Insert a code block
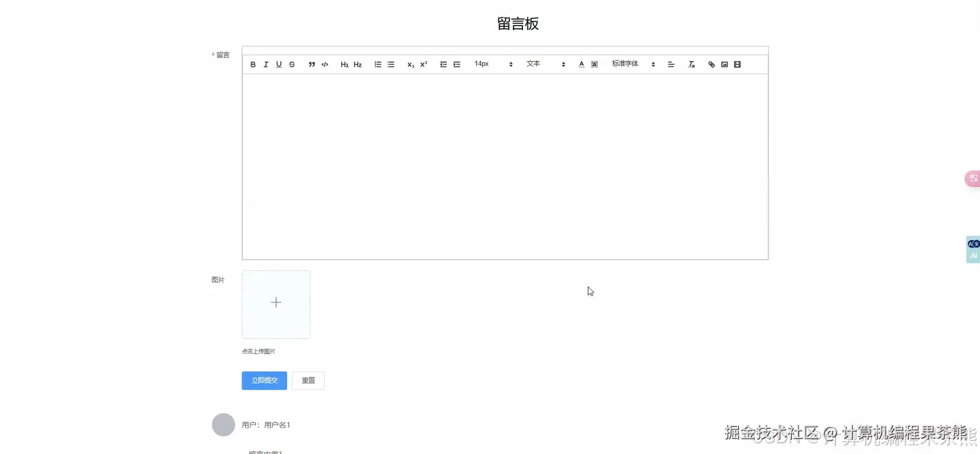 325,64
